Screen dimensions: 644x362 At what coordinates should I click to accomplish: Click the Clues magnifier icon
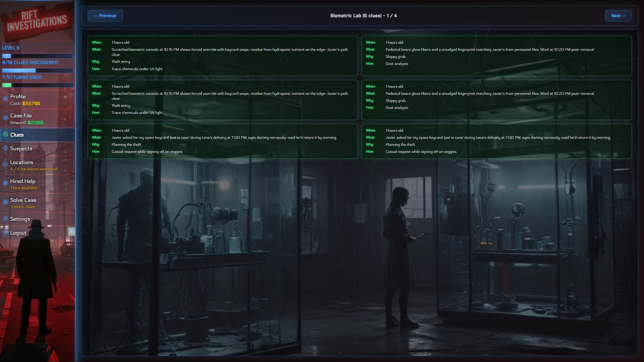[x=6, y=135]
